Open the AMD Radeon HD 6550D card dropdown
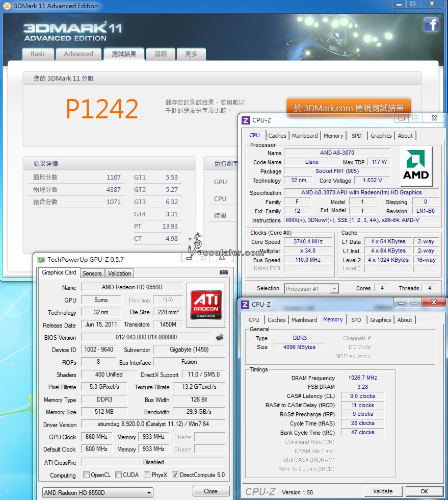This screenshot has width=448, height=500. [97, 493]
